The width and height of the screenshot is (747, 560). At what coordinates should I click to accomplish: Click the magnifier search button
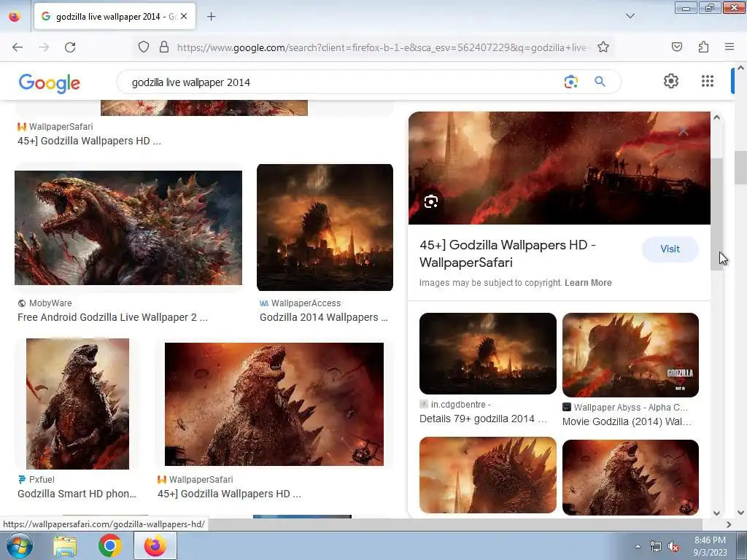coord(600,82)
